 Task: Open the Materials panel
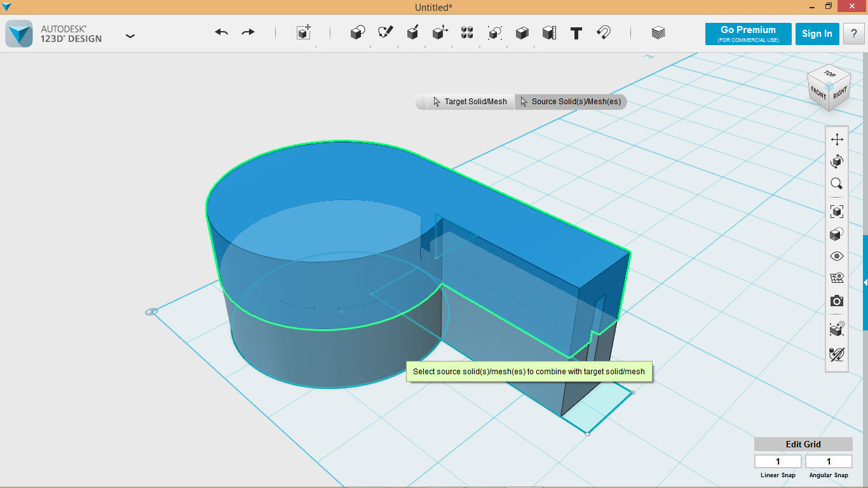point(658,33)
